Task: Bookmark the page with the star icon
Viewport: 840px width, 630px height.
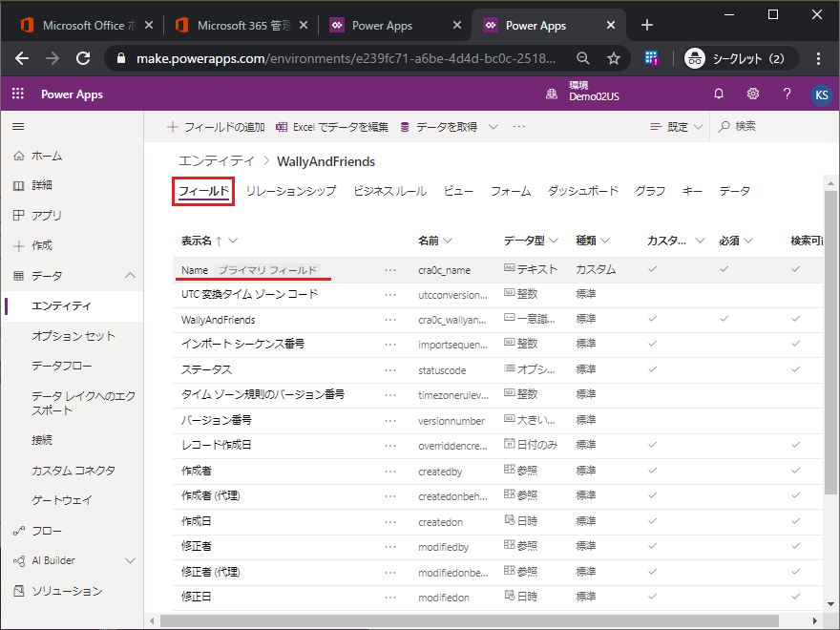Action: (614, 58)
